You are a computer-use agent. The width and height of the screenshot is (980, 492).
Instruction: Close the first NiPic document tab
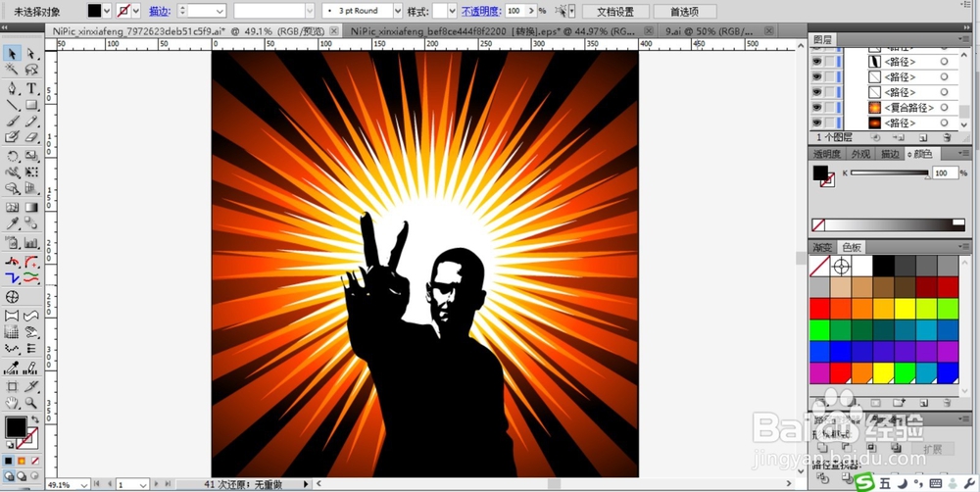tap(334, 30)
